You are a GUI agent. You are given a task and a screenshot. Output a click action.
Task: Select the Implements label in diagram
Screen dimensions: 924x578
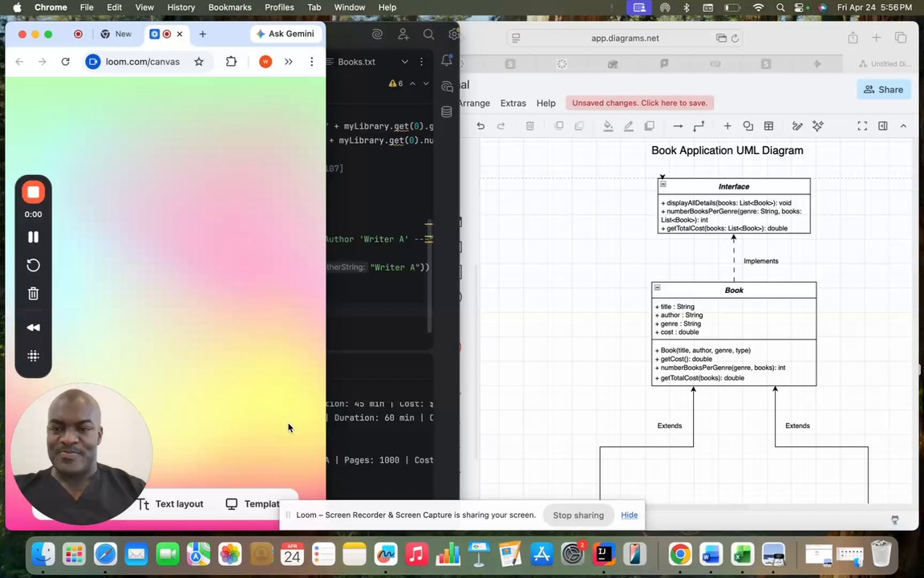[760, 261]
